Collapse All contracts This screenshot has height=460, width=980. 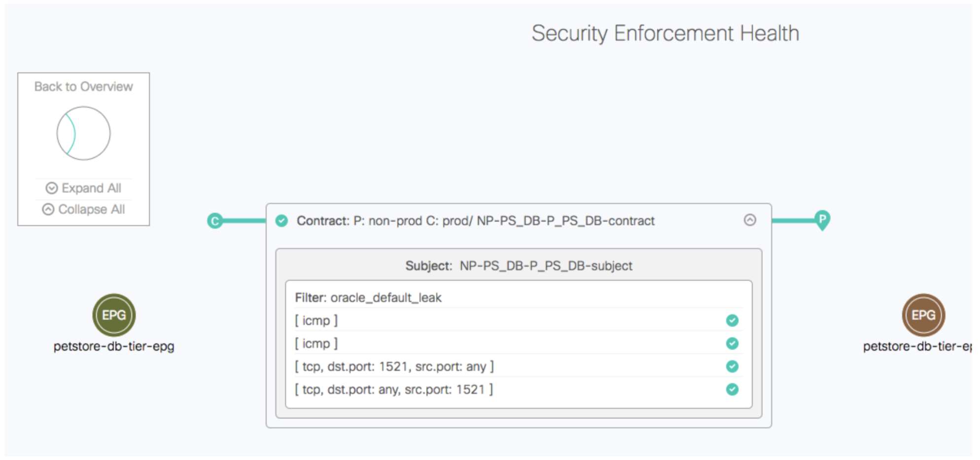[x=84, y=209]
